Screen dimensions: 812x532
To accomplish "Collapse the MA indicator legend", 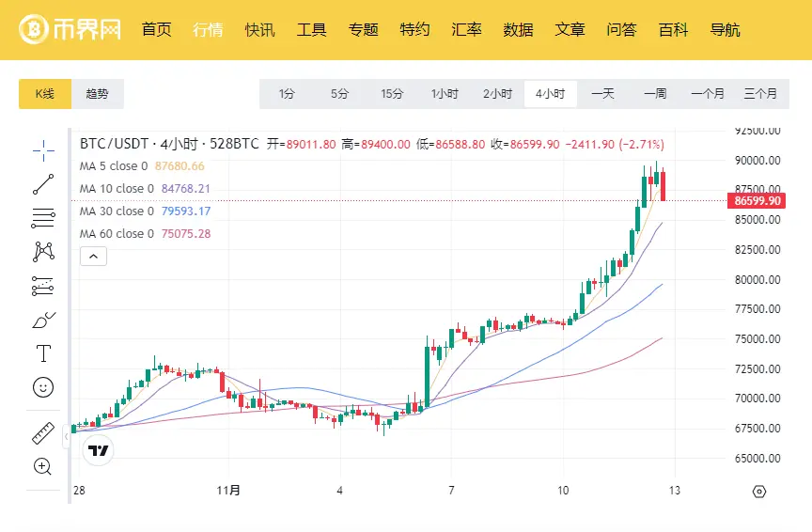I will coord(93,255).
